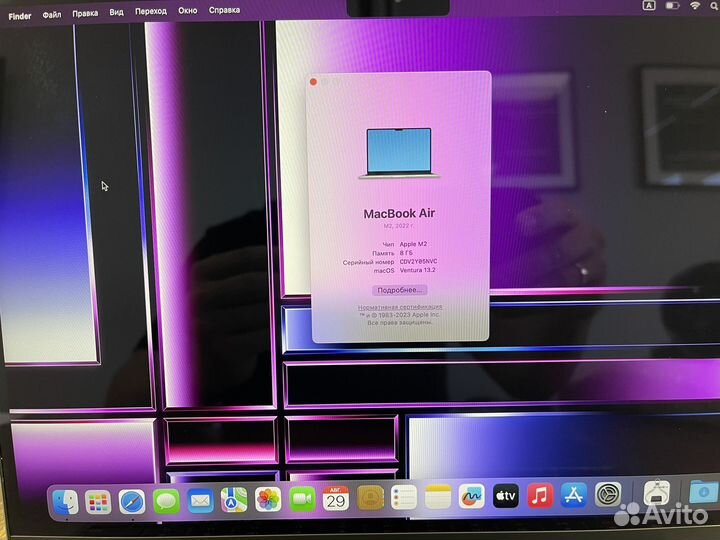Click the MacBook laptop image in About window

pyautogui.click(x=399, y=153)
